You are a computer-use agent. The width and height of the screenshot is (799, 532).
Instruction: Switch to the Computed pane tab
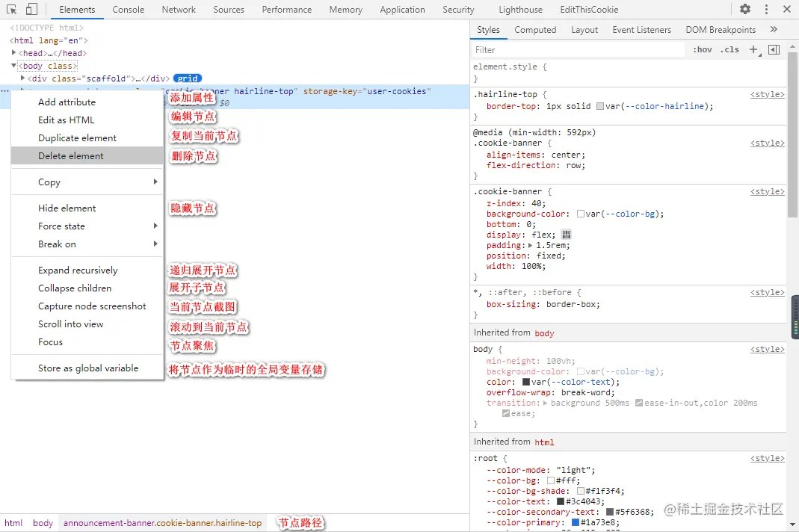pos(535,30)
